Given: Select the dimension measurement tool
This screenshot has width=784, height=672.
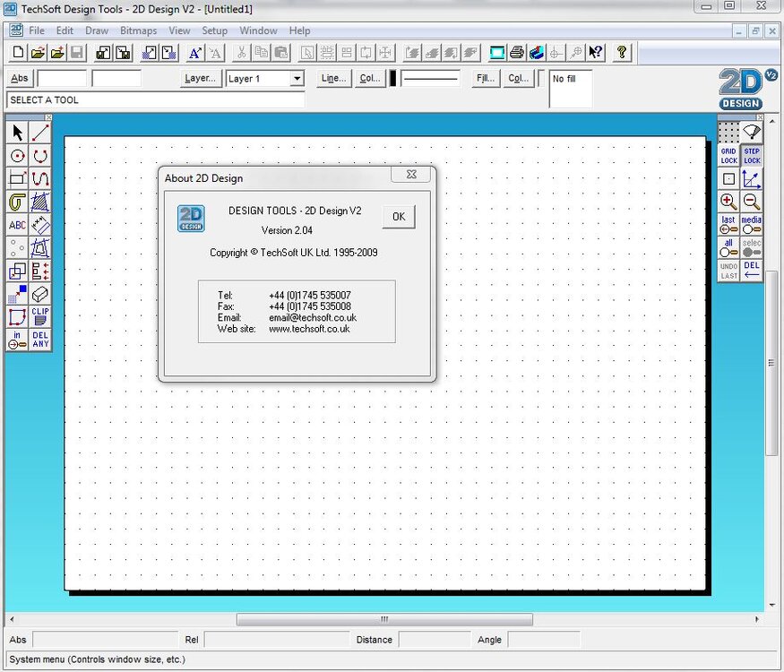Looking at the screenshot, I should tap(40, 225).
